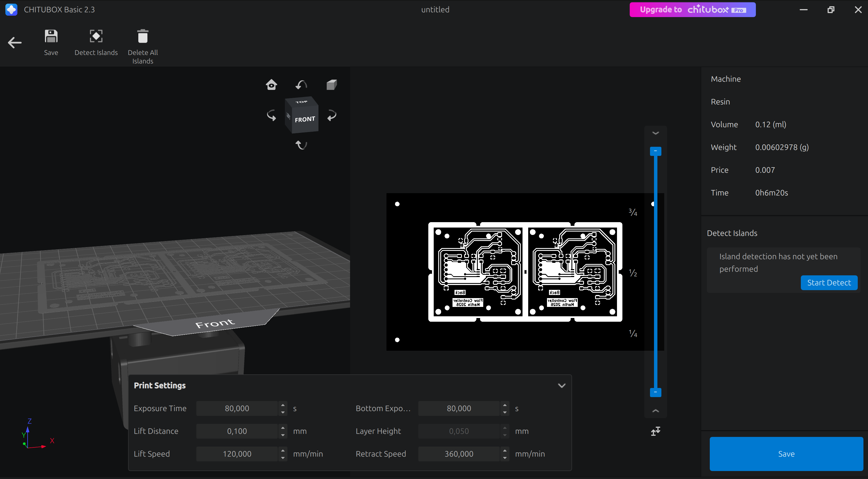Image resolution: width=868 pixels, height=479 pixels.
Task: Click the Exposure Time input field
Action: pyautogui.click(x=237, y=408)
